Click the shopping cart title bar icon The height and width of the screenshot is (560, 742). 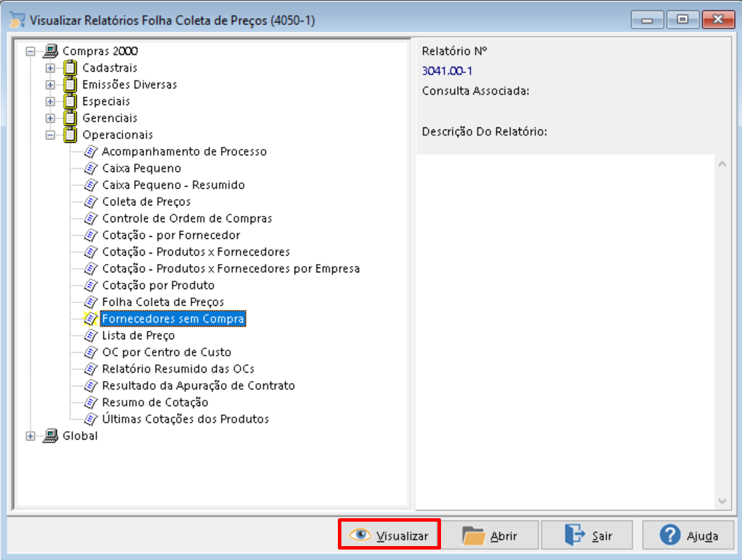[17, 20]
